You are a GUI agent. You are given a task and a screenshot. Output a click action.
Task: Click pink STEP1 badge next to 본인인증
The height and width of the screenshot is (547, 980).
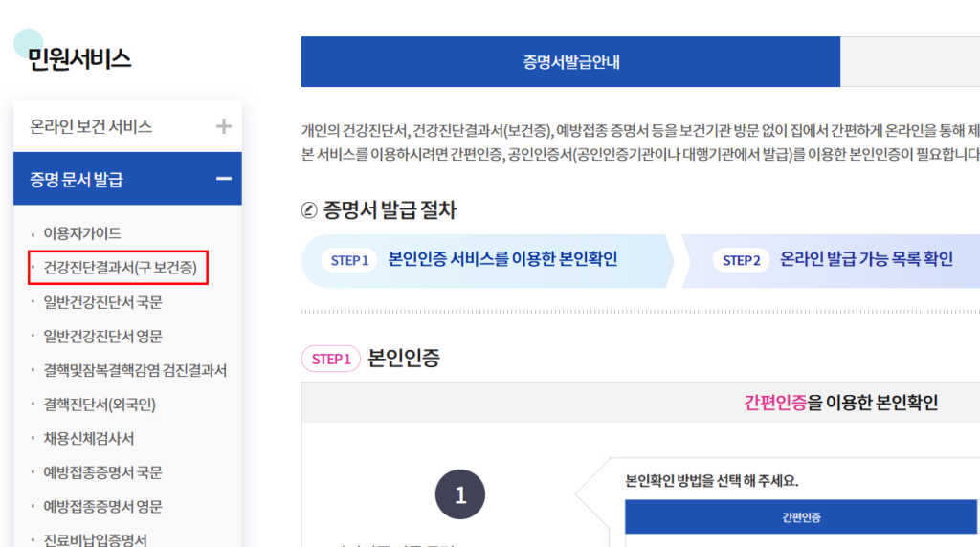coord(330,359)
